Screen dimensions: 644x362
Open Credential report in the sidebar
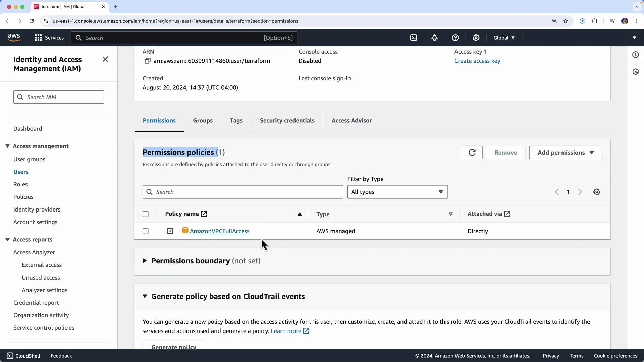[36, 303]
